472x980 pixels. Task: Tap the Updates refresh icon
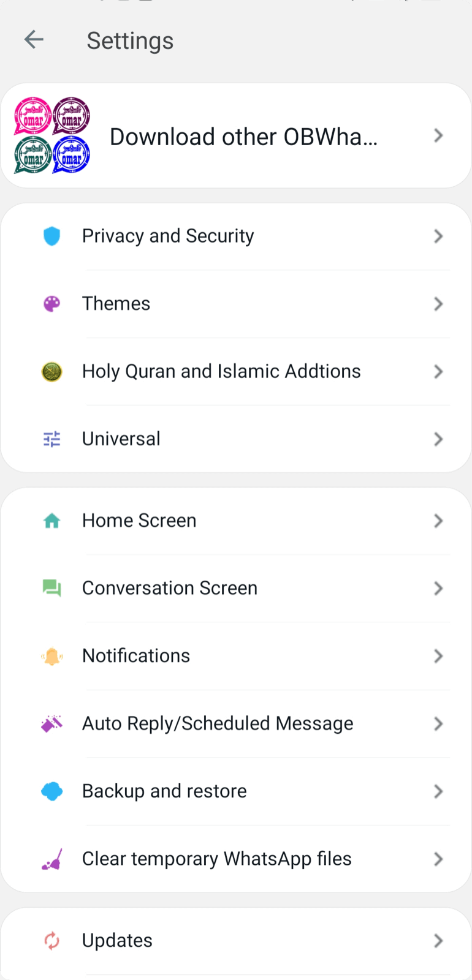(x=52, y=941)
